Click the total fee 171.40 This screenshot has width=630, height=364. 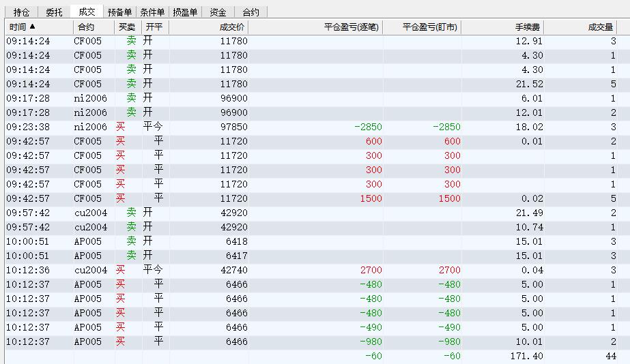tap(527, 356)
